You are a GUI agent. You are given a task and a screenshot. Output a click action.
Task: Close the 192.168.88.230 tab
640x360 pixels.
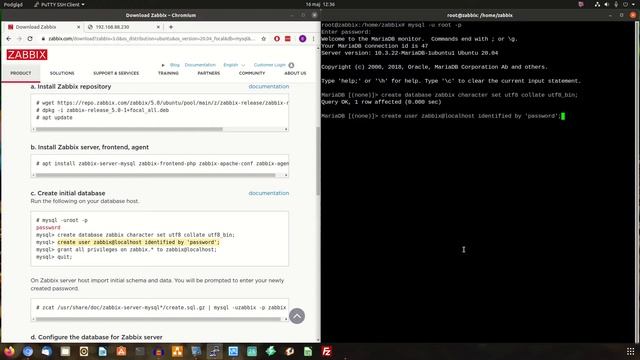[158, 27]
